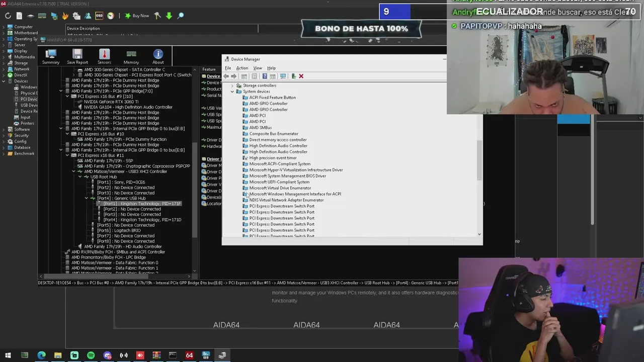This screenshot has width=644, height=362.
Task: Select Direct memory access controller device
Action: [278, 140]
